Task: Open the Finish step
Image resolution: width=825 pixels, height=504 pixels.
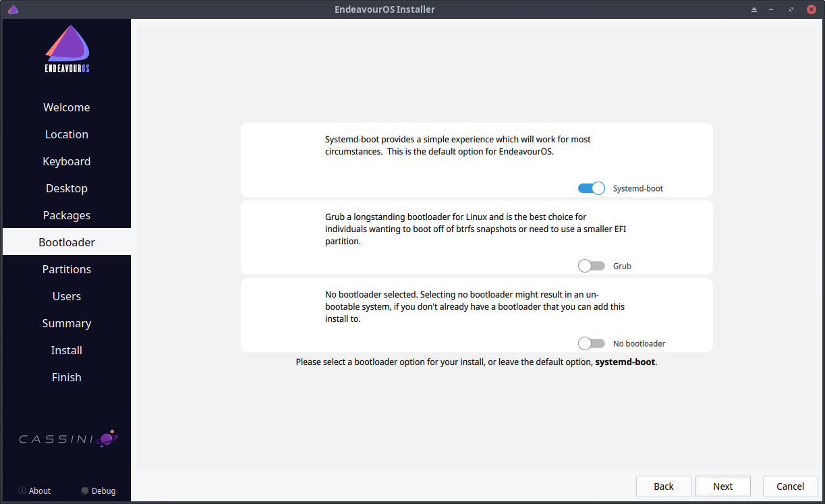Action: point(67,377)
